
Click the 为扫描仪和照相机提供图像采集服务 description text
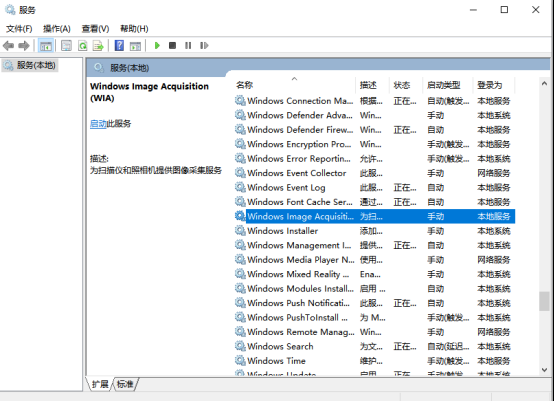(155, 170)
